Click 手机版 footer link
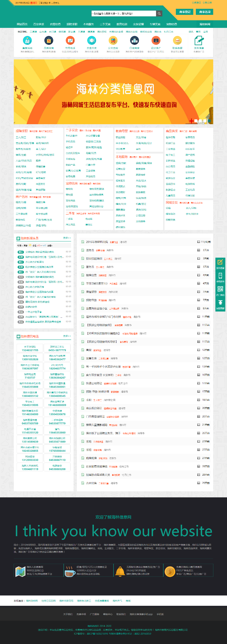 tap(160, 614)
